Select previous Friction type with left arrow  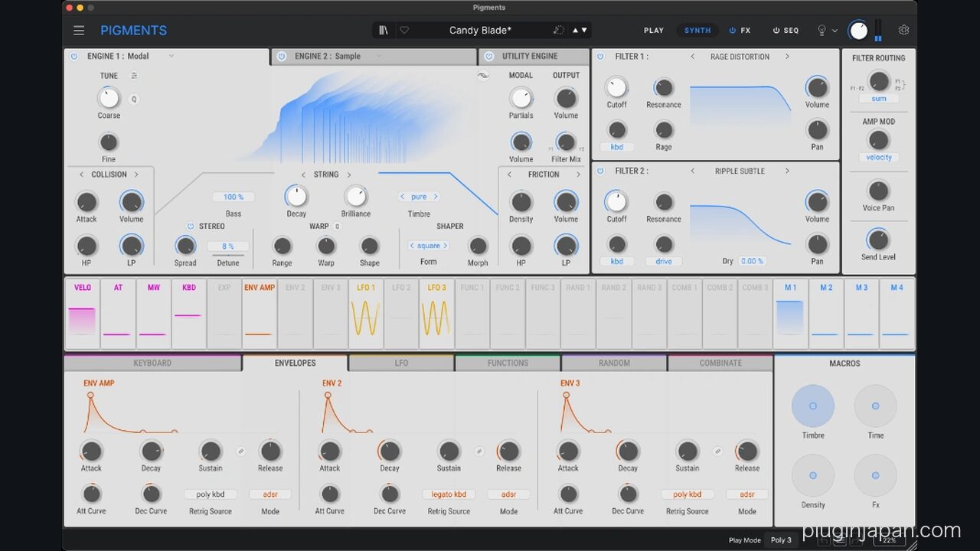509,174
